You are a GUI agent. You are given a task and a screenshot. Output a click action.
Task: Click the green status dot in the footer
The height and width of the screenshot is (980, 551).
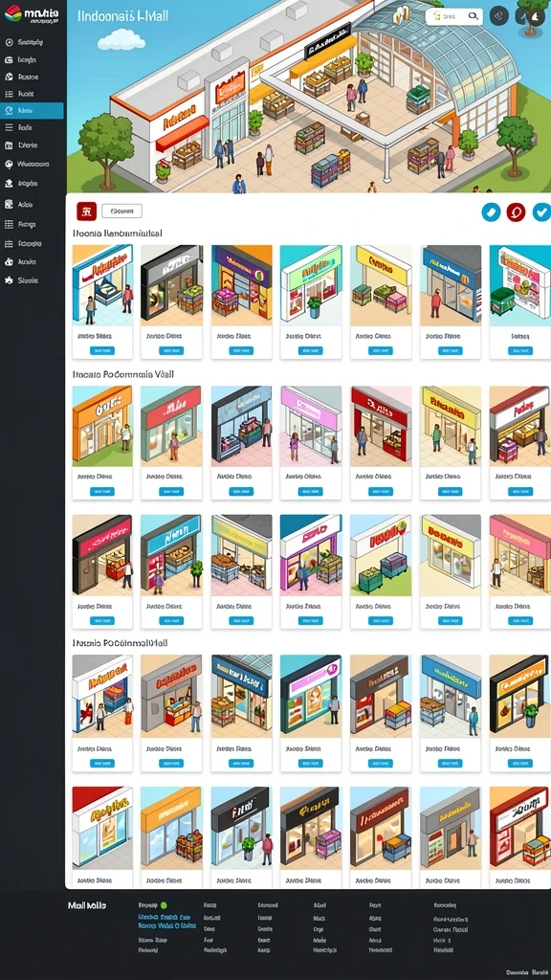(x=164, y=905)
